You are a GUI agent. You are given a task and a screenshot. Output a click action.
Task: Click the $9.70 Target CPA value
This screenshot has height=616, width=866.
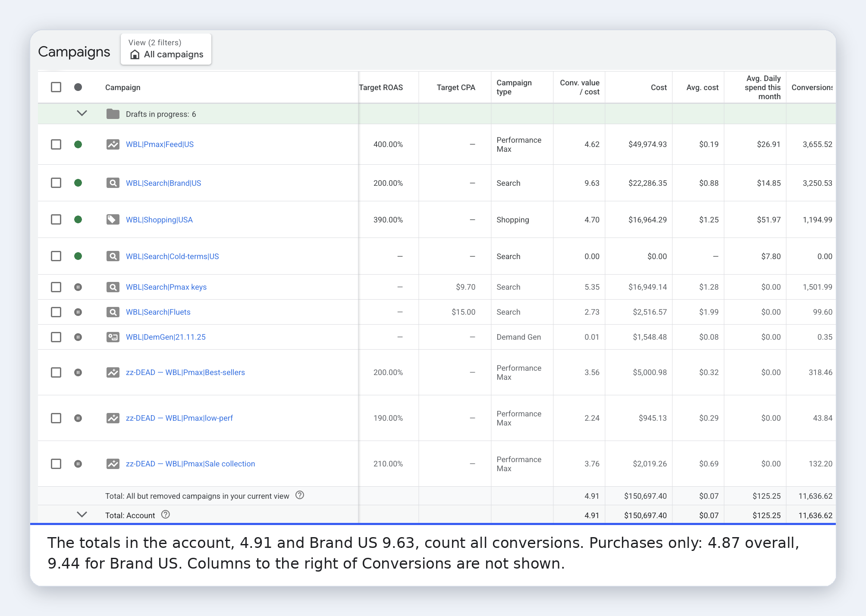[465, 287]
